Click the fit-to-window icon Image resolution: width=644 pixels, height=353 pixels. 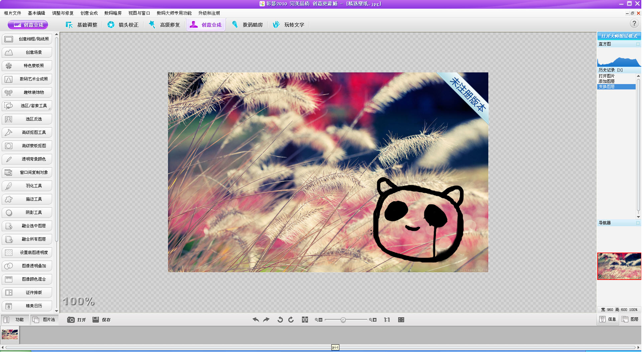pos(401,320)
